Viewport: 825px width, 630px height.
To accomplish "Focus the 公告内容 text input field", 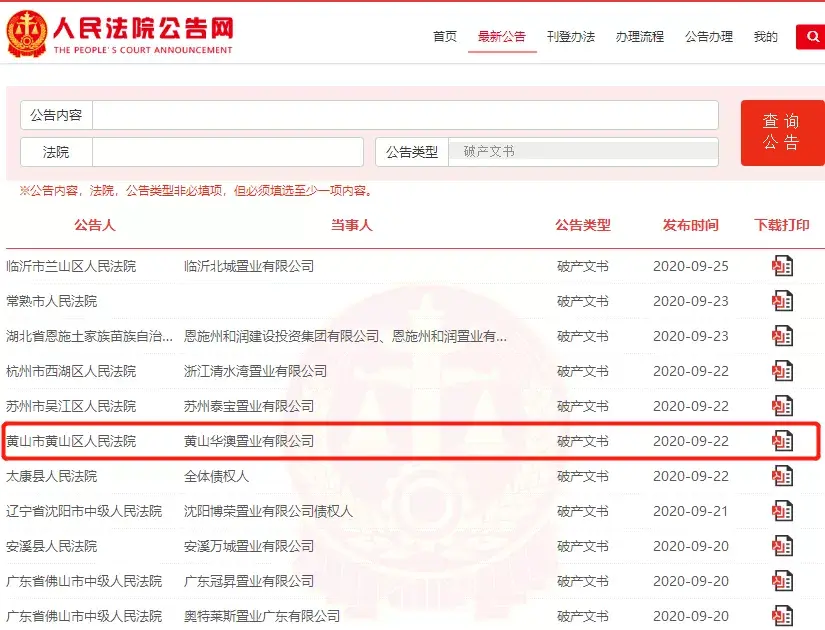I will tap(405, 115).
